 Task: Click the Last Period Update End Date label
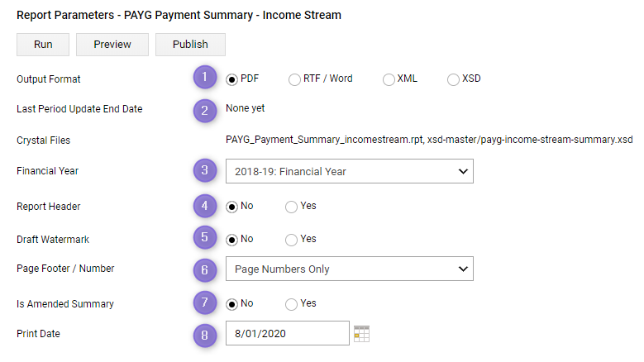[79, 109]
